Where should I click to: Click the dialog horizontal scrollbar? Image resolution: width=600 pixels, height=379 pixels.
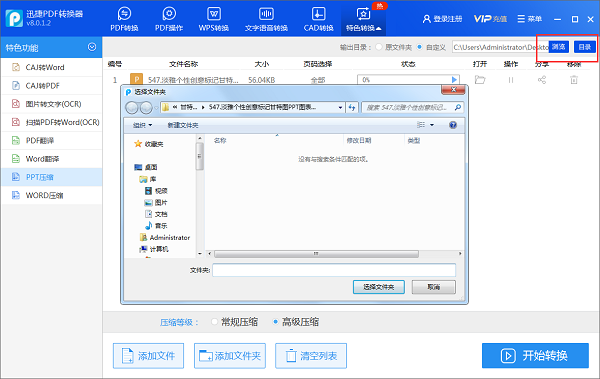tap(316, 254)
